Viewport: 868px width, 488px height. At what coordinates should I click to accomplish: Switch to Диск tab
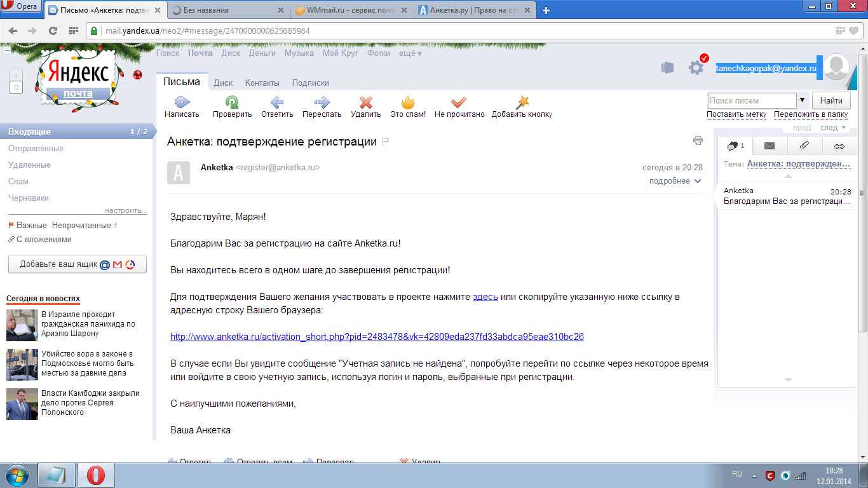(223, 83)
